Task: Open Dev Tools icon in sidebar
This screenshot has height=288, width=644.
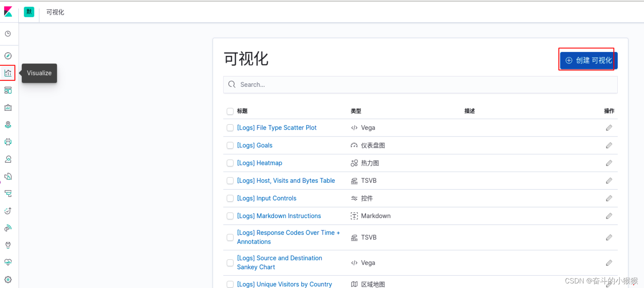Action: click(8, 245)
